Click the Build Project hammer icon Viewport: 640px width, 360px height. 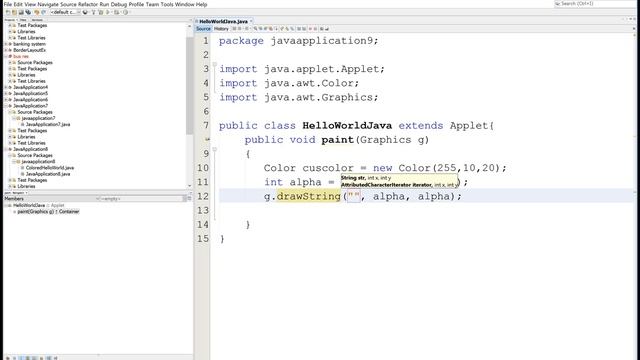[x=93, y=12]
